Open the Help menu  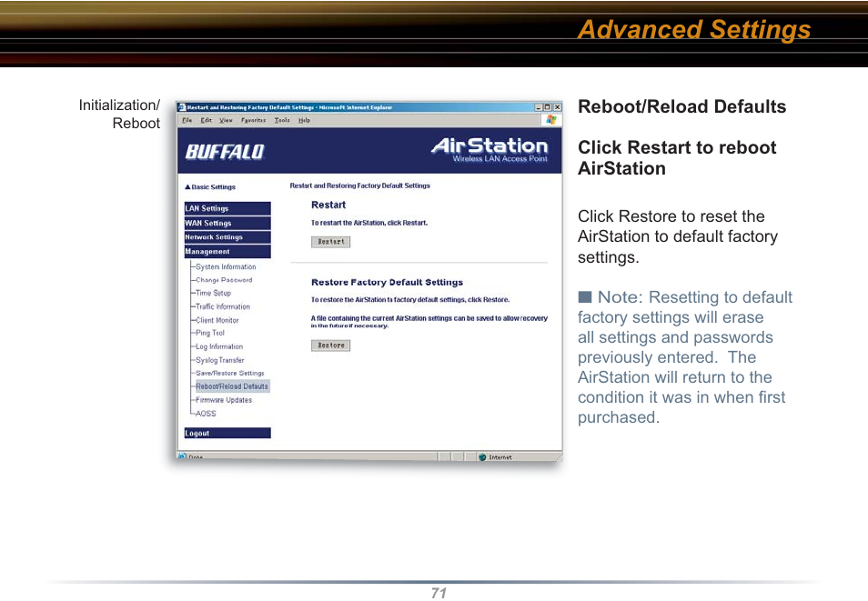tap(305, 120)
